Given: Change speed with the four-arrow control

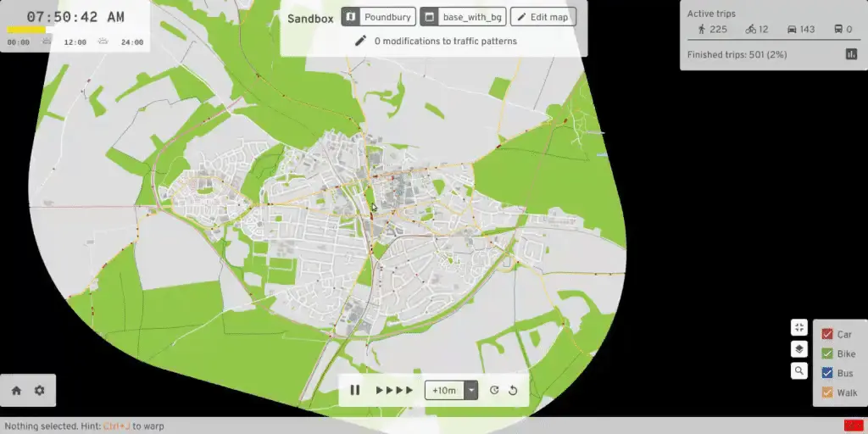Looking at the screenshot, I should pos(394,390).
